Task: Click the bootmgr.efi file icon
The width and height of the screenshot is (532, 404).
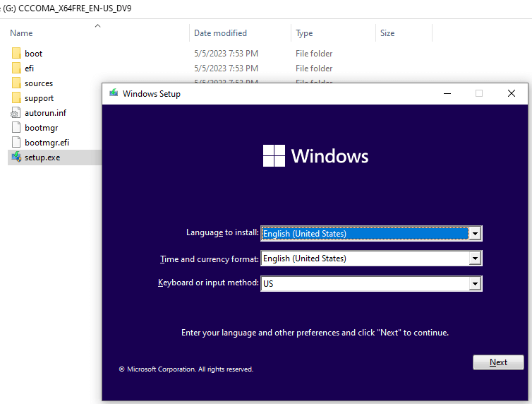Action: [x=16, y=143]
